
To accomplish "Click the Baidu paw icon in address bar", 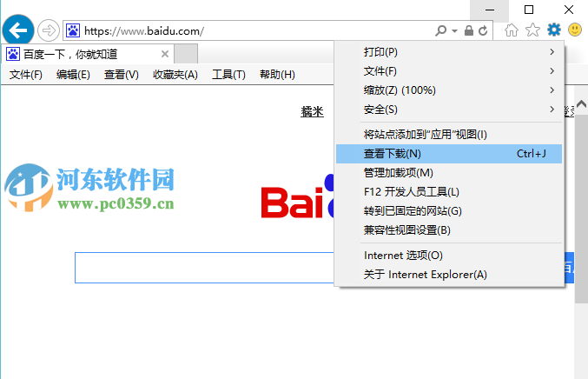I will click(73, 30).
